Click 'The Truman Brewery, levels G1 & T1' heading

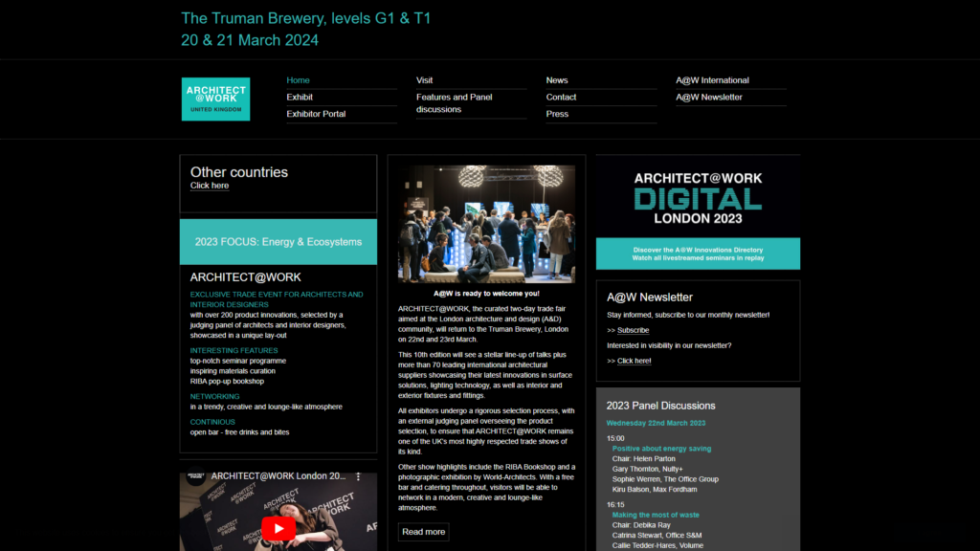click(x=306, y=18)
